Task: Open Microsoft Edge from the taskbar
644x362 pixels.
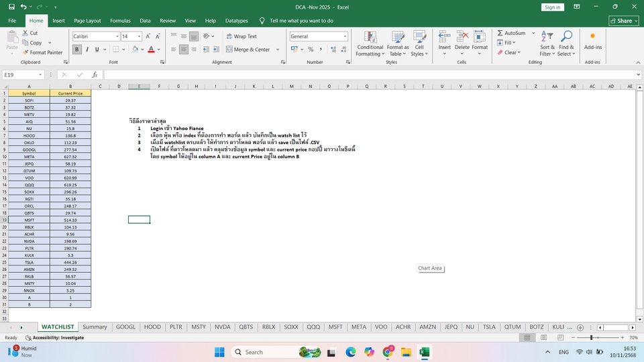Action: [x=351, y=352]
